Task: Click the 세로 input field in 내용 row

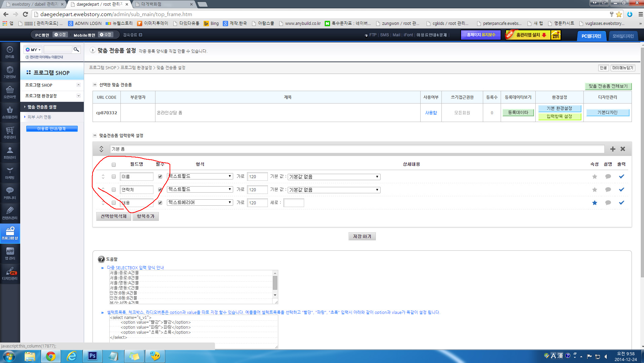Action: pos(294,203)
